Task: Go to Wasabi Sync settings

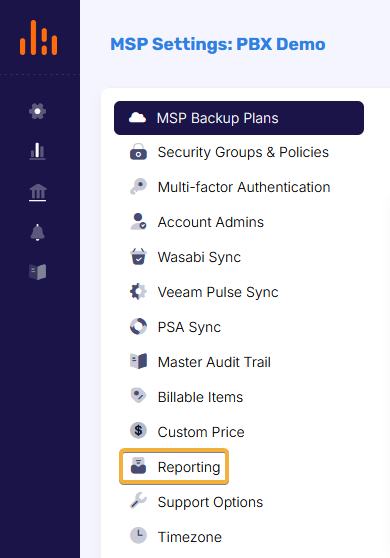Action: (199, 257)
